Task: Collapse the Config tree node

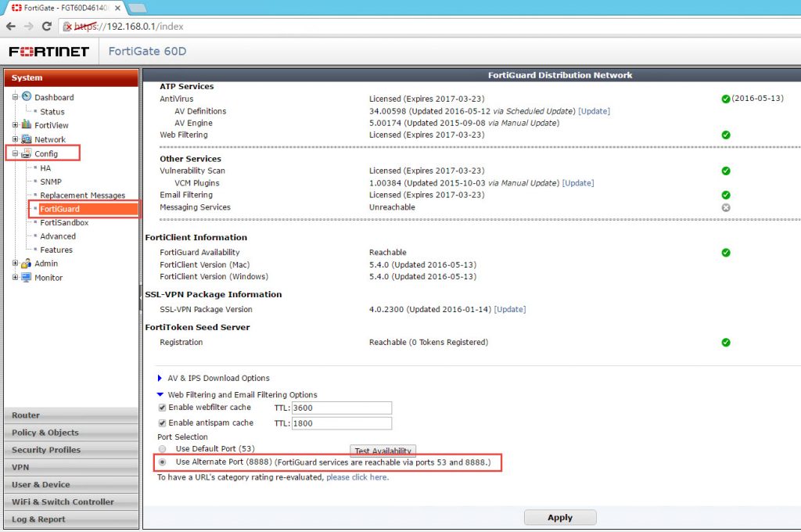Action: click(15, 153)
